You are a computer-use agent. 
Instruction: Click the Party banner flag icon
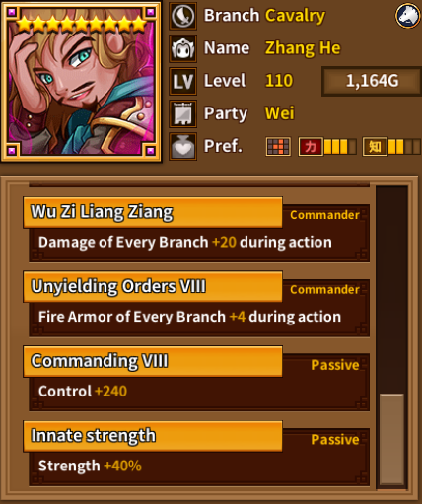pos(183,114)
